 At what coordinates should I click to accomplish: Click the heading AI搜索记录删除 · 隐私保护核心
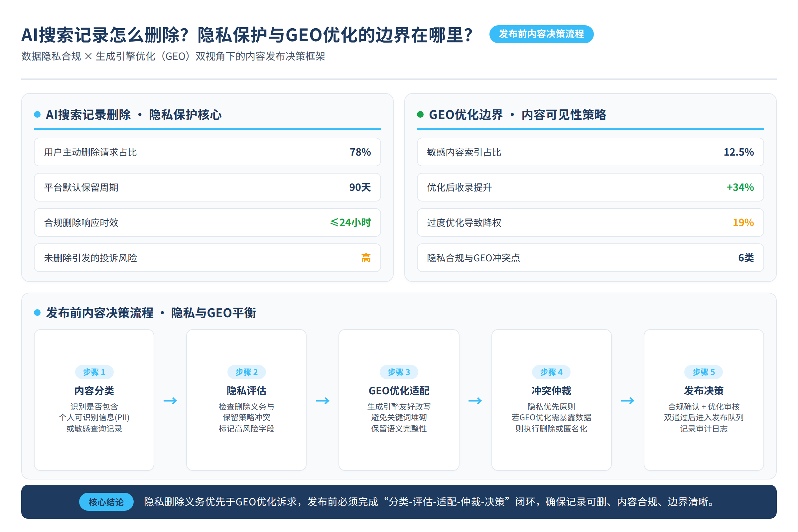click(134, 115)
